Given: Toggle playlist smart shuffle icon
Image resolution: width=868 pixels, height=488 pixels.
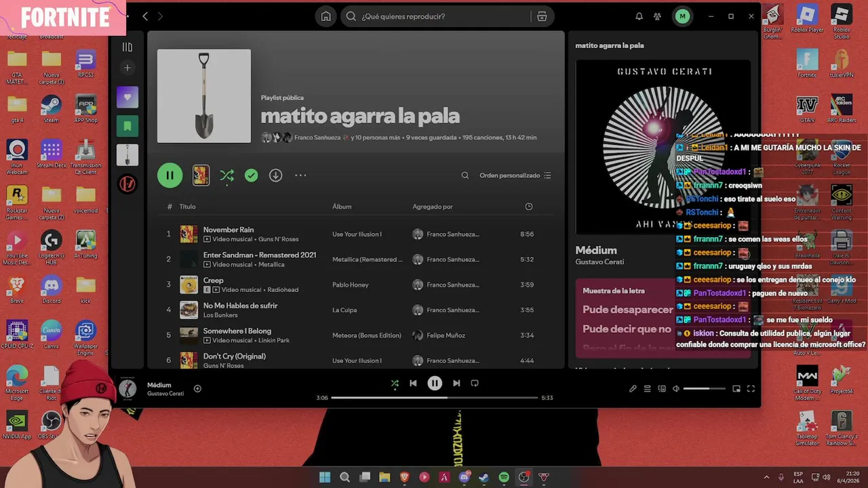Looking at the screenshot, I should (x=226, y=176).
